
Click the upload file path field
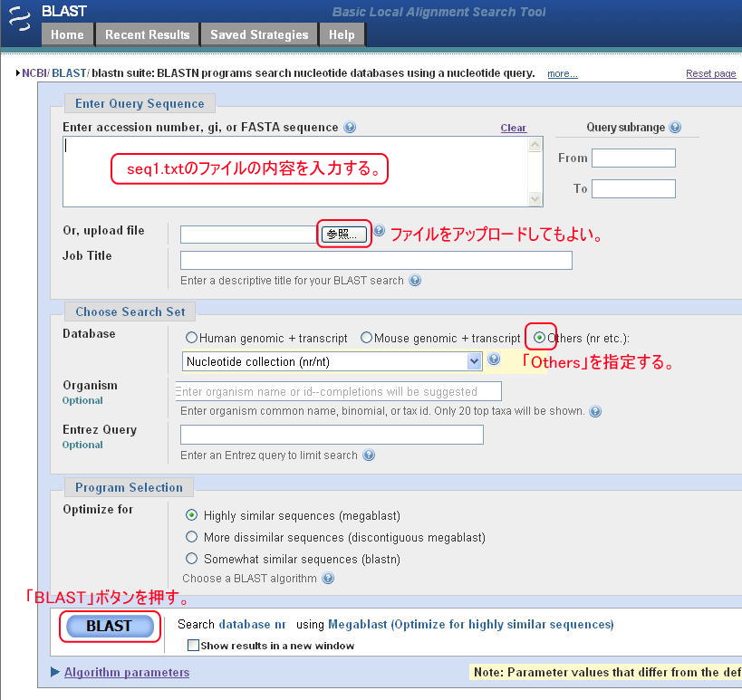tap(250, 235)
